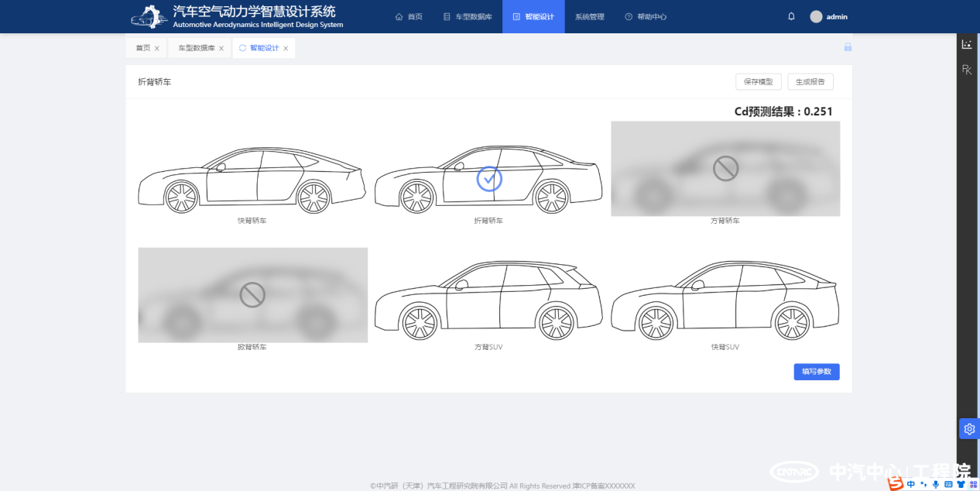
Task: Switch to the 首页 page tab
Action: pos(143,48)
